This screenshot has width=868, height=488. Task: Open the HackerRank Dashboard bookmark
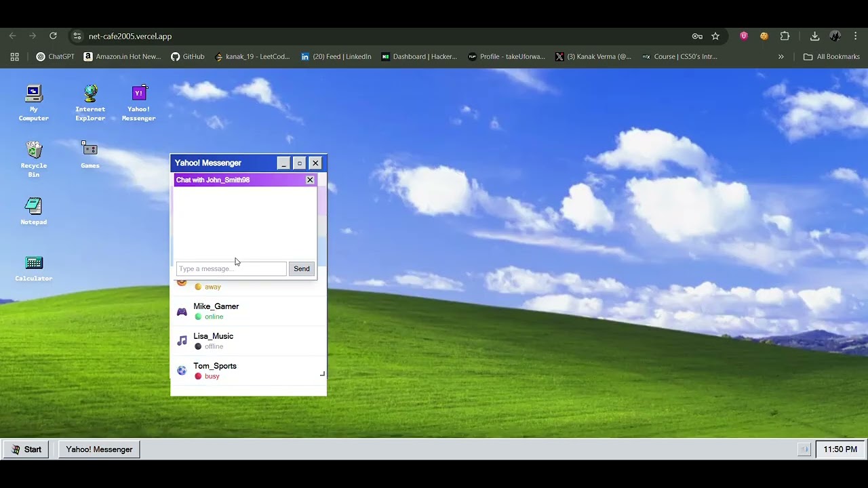pyautogui.click(x=419, y=57)
